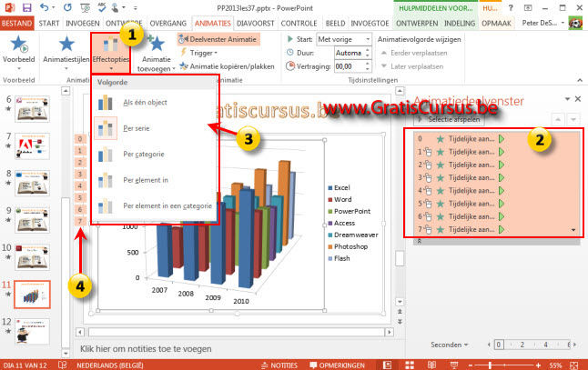588x370 pixels.
Task: Click the Vertraging input field
Action: (x=350, y=66)
